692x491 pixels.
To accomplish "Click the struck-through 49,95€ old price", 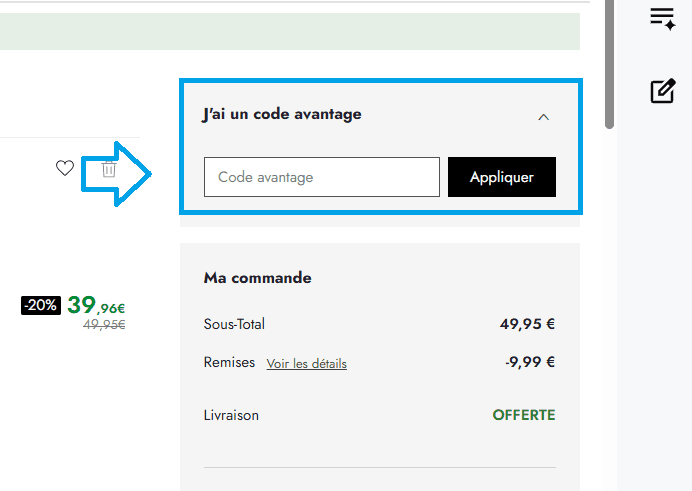I will 104,325.
